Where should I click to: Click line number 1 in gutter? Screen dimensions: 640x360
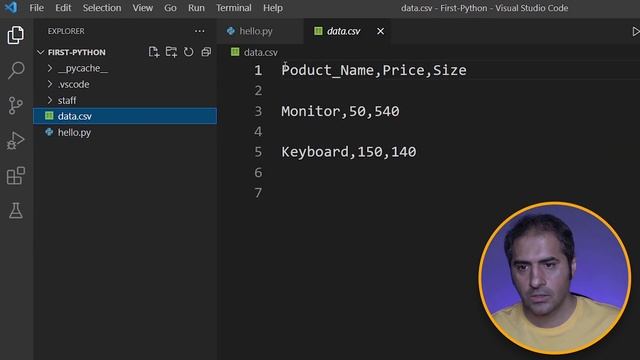point(258,70)
